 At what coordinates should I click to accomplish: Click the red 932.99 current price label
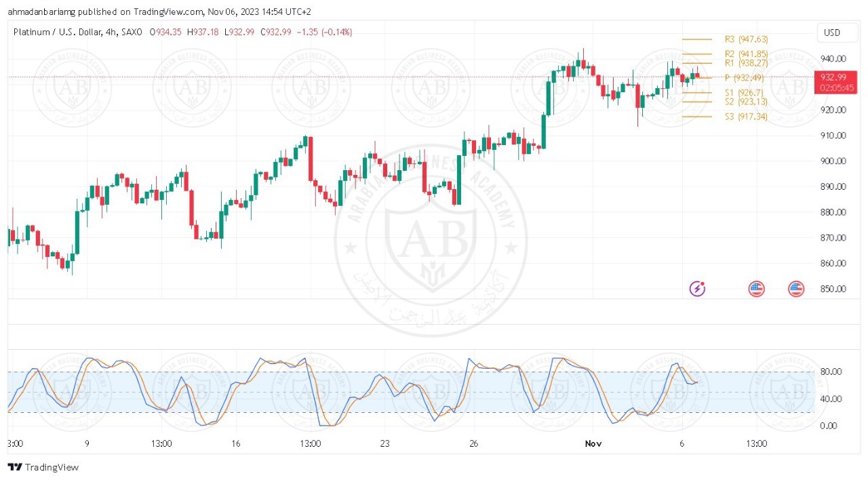coord(833,77)
